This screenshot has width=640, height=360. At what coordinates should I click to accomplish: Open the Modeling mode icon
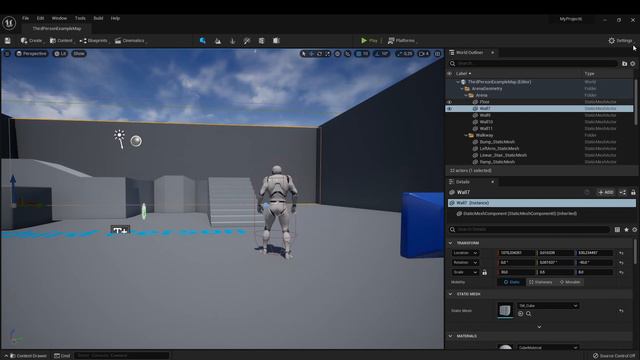(262, 40)
